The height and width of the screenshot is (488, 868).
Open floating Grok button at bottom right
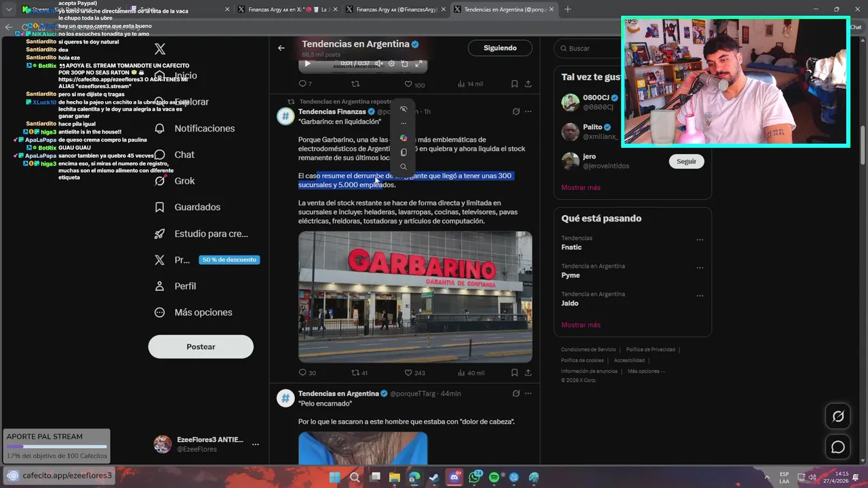click(x=838, y=416)
